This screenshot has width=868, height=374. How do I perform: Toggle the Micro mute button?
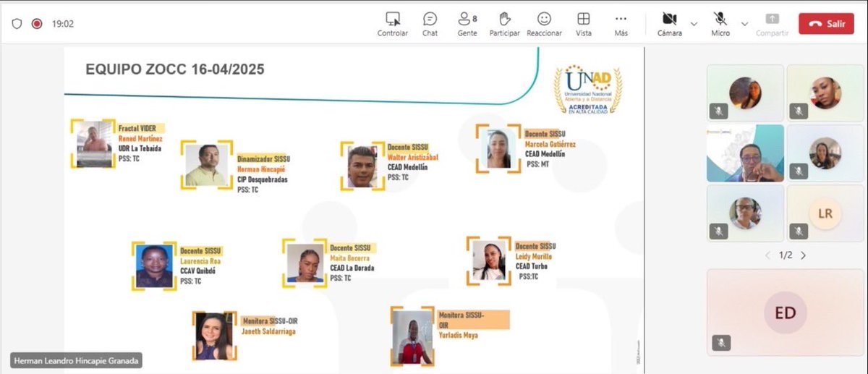point(720,24)
